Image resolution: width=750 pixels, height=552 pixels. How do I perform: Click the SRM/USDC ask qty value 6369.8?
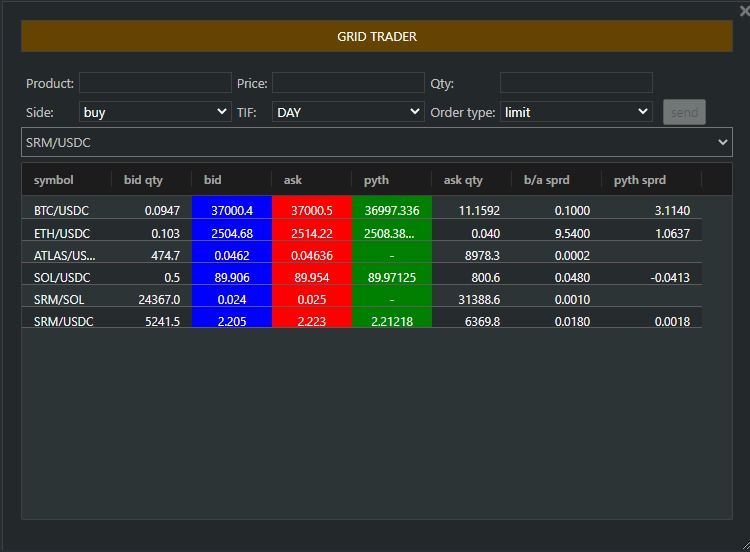click(x=482, y=321)
